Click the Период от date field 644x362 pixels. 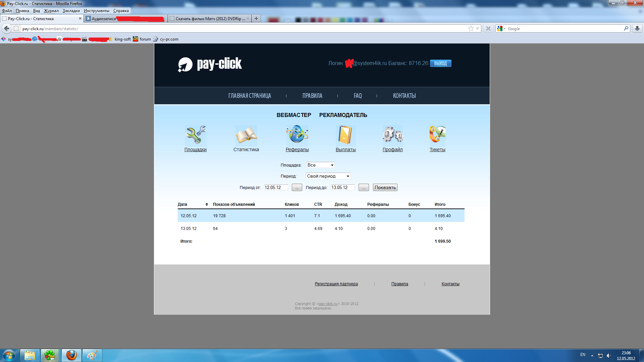[x=276, y=187]
